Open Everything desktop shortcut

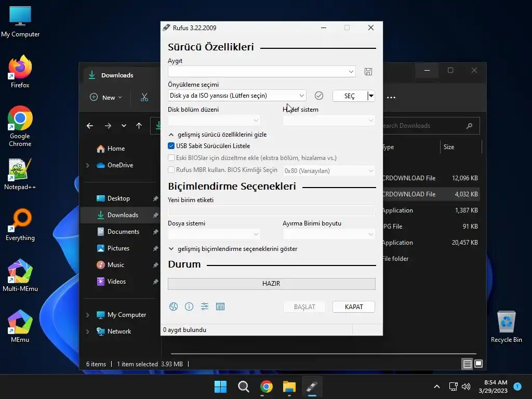tap(20, 224)
